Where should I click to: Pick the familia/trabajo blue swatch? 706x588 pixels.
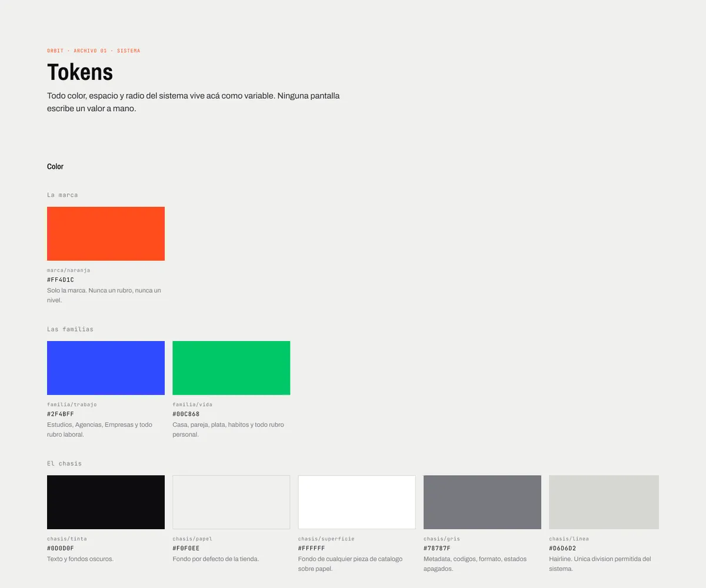coord(106,368)
